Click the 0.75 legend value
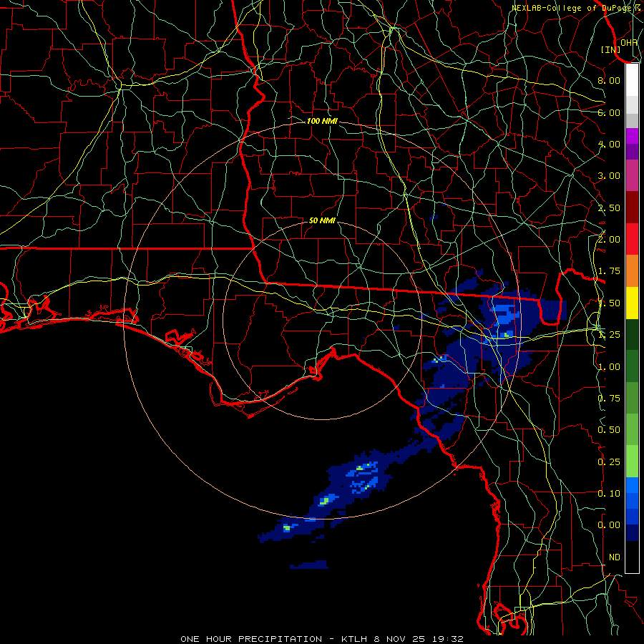 click(x=609, y=399)
